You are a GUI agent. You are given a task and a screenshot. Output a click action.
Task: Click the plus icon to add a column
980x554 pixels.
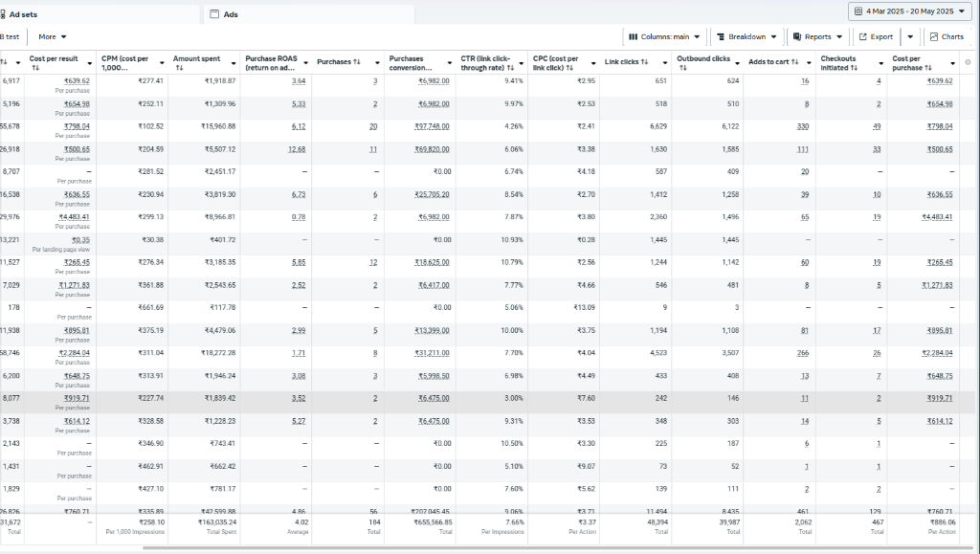tap(968, 62)
